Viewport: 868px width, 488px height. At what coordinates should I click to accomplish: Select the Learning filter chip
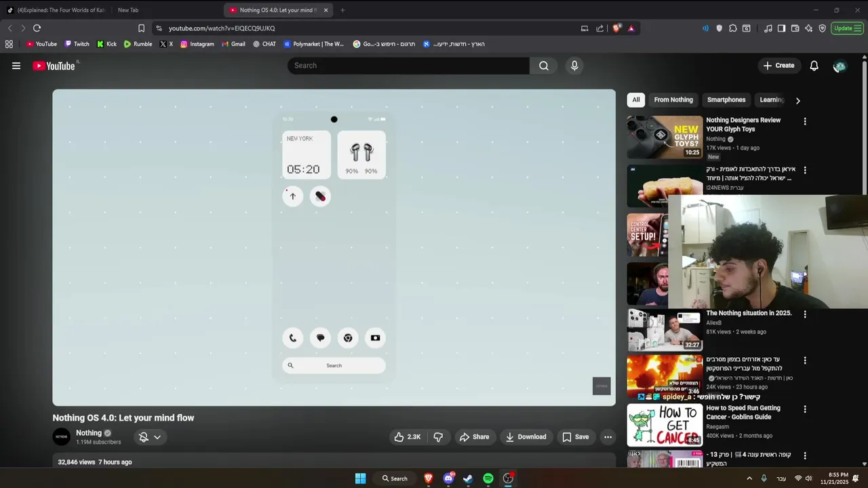coord(772,100)
